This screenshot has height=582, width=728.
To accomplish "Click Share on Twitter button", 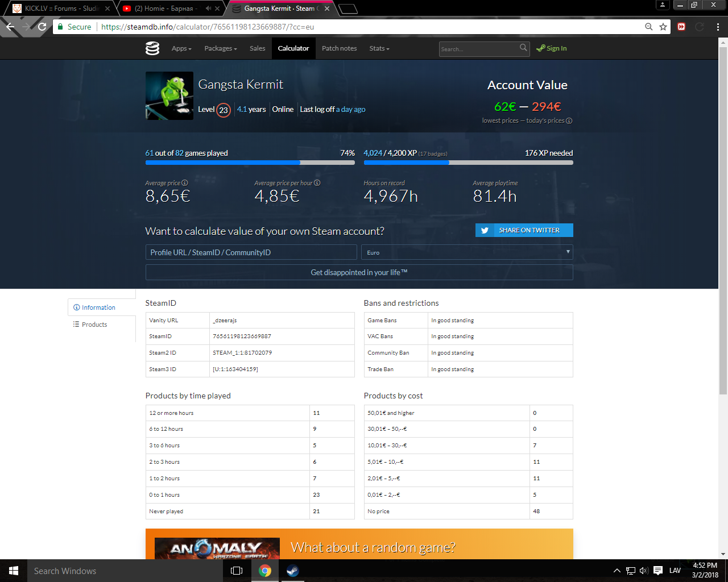I will tap(524, 230).
